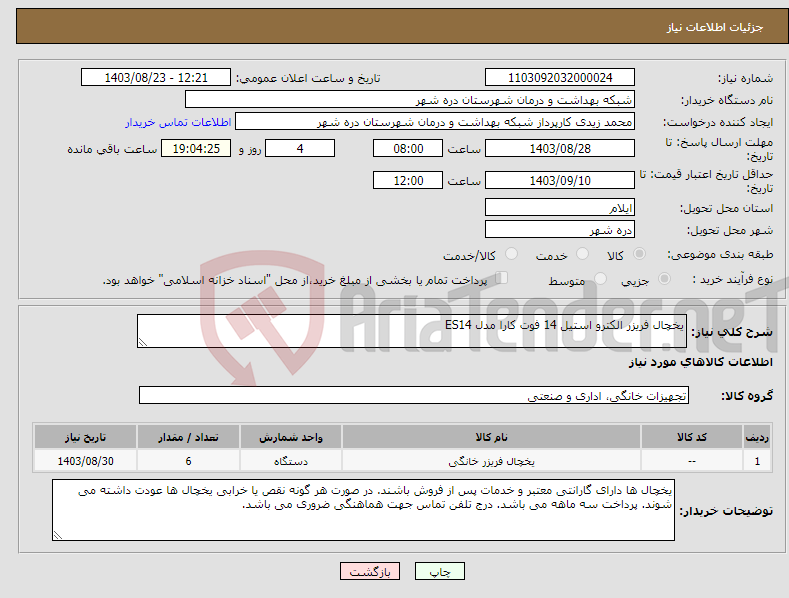
Task: Click the جزئیات اطلاعات نیاز header title
Action: pyautogui.click(x=715, y=27)
